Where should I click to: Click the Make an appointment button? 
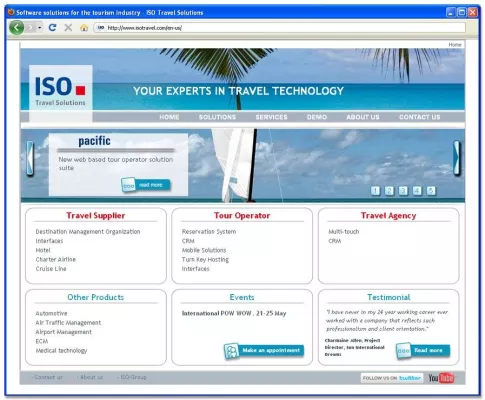click(264, 351)
